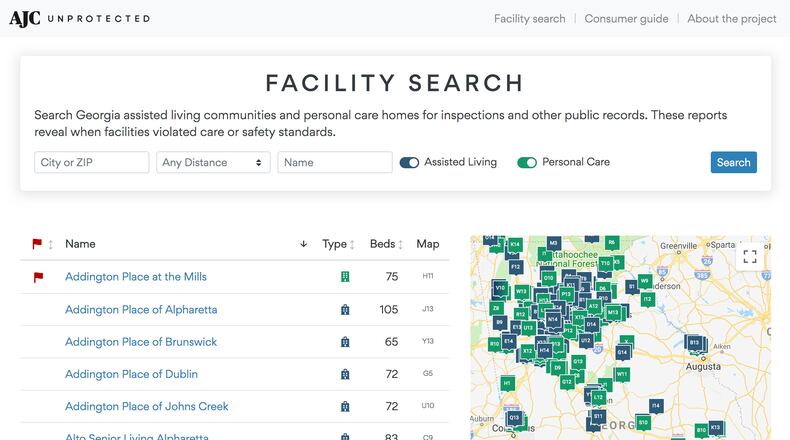Image resolution: width=790 pixels, height=440 pixels.
Task: Click the Y13 map code cell
Action: click(428, 341)
